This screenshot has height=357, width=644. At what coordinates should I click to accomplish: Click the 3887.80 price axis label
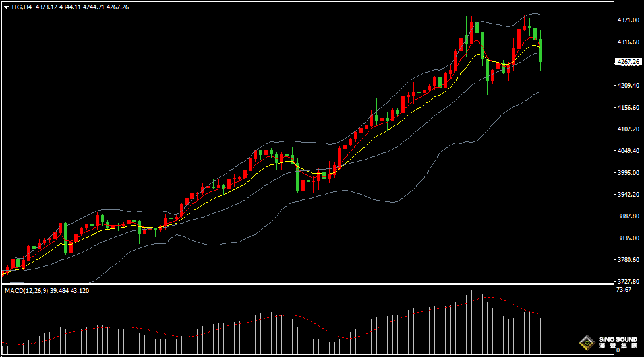pos(628,216)
